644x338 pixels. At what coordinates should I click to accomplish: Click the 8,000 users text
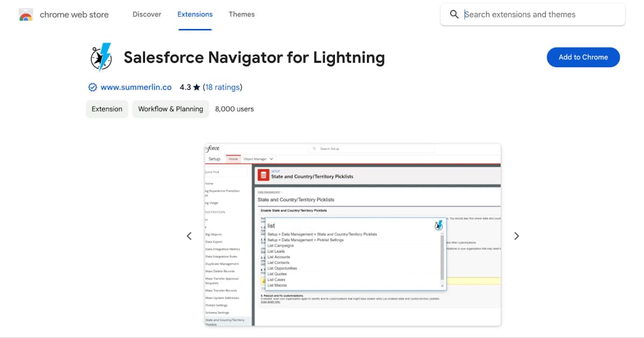point(235,109)
